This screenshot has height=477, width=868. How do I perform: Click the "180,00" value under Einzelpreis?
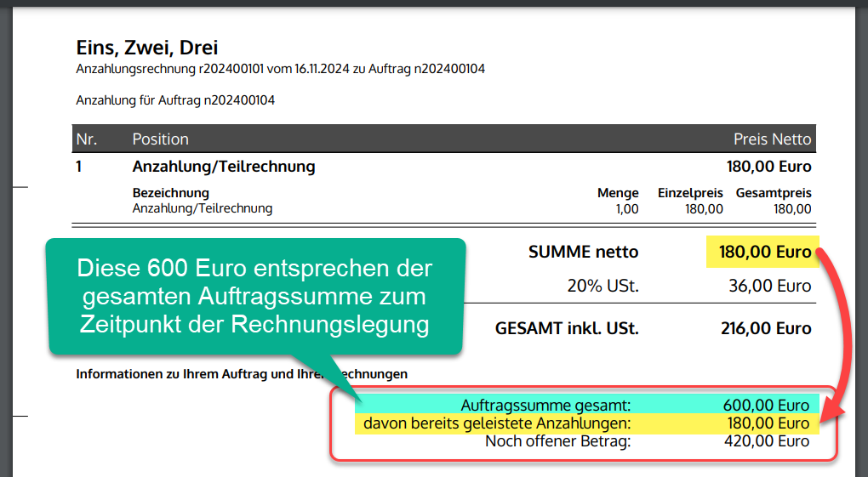[704, 209]
